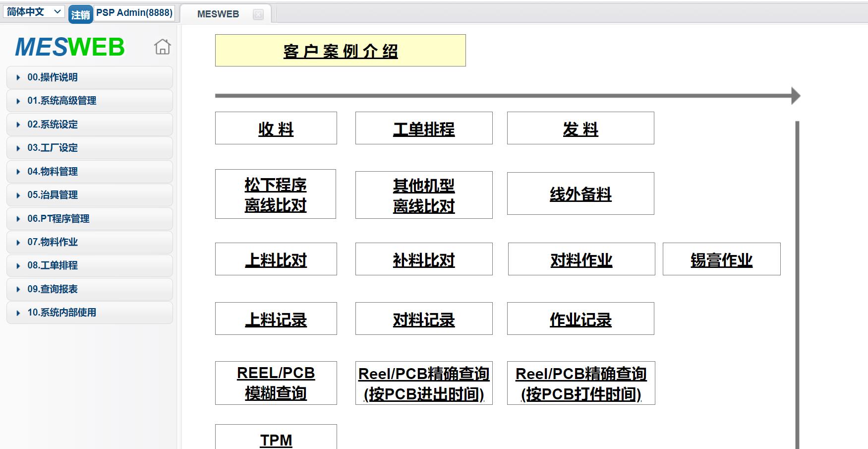Expand 06.PT程序管理 menu
This screenshot has width=868, height=449.
pos(90,219)
